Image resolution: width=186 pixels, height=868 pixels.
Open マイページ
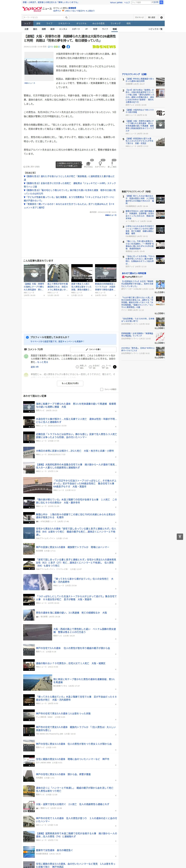tap(139, 18)
